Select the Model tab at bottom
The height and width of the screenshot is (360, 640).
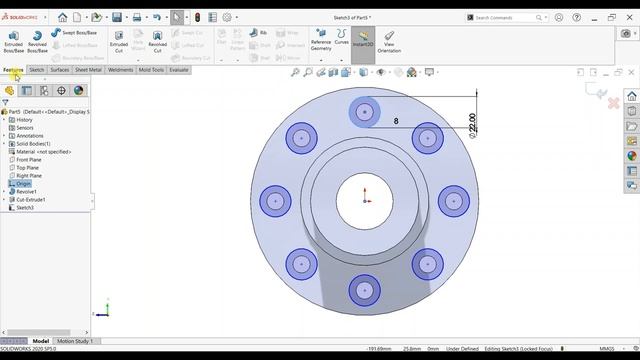tap(40, 341)
